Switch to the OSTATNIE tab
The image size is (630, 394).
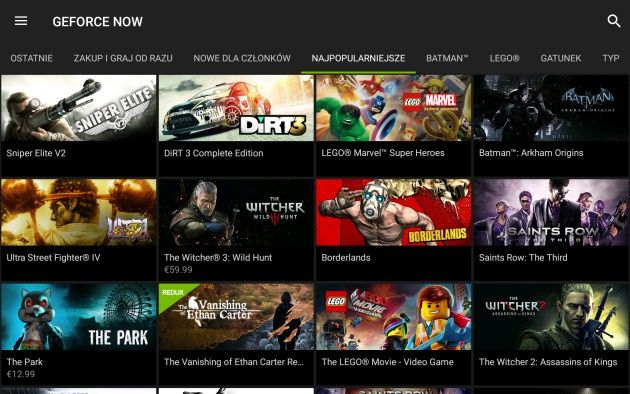tap(31, 58)
